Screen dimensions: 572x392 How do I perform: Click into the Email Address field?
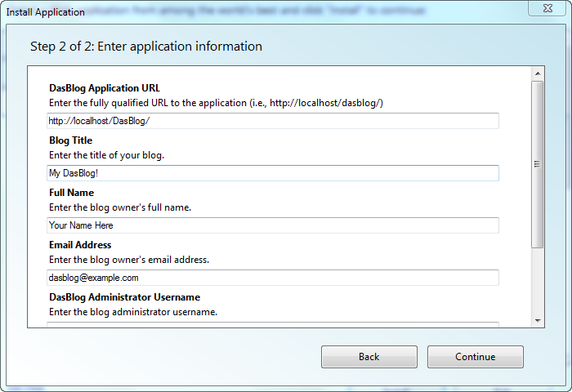272,278
